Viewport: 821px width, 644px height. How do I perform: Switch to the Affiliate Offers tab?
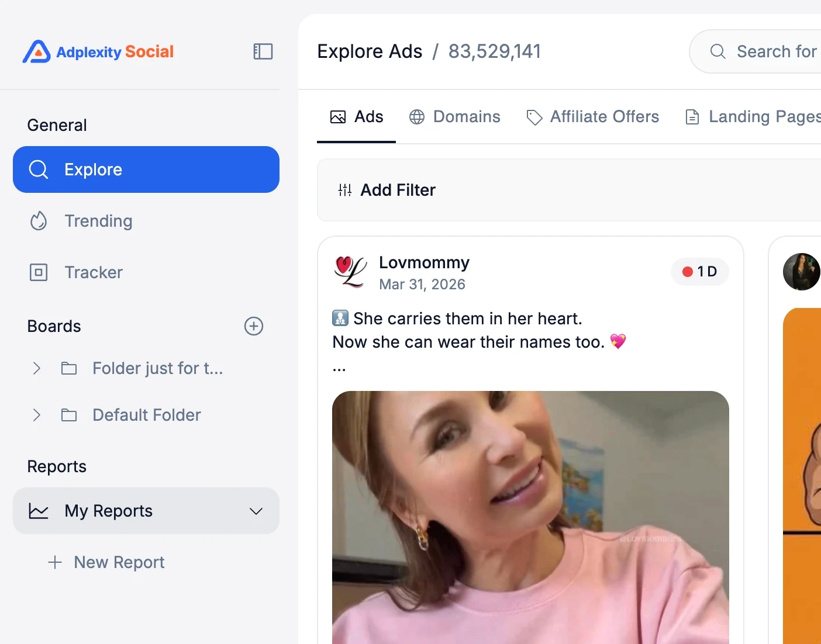pos(593,117)
